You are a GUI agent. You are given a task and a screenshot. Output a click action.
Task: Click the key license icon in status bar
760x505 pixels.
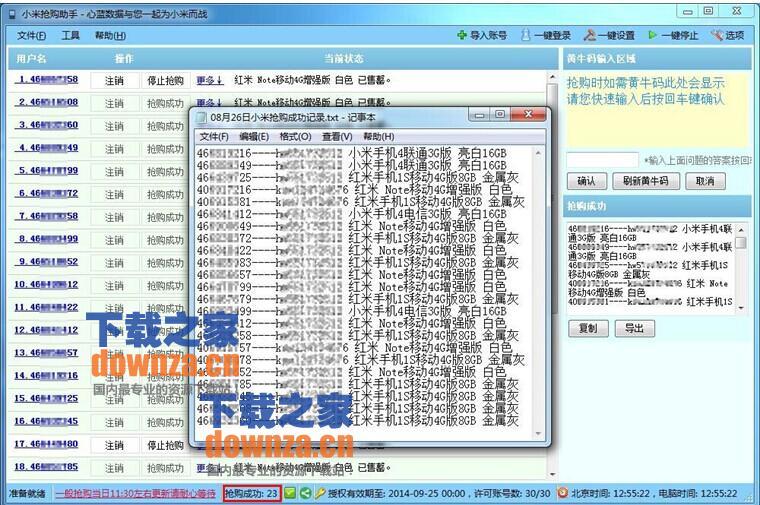pos(320,493)
